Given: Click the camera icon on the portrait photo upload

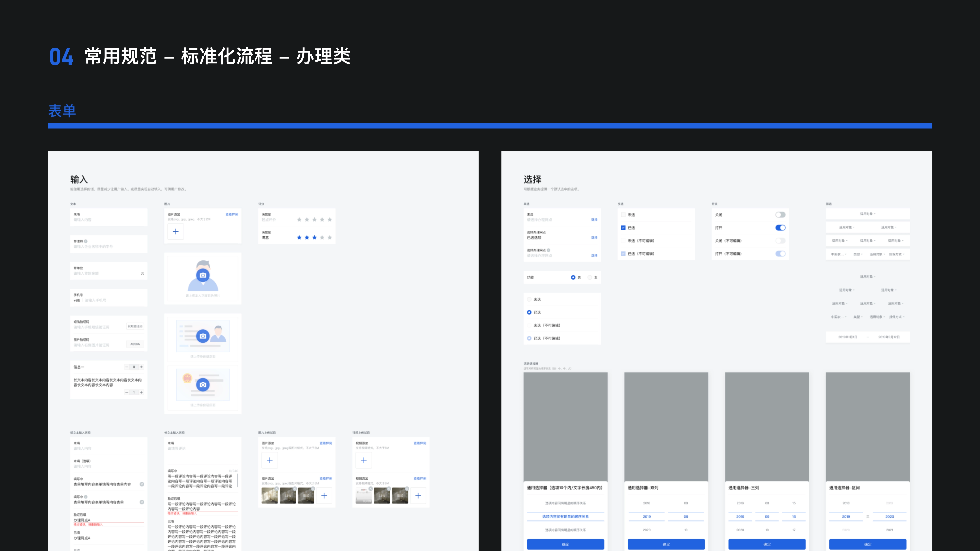Looking at the screenshot, I should 203,275.
